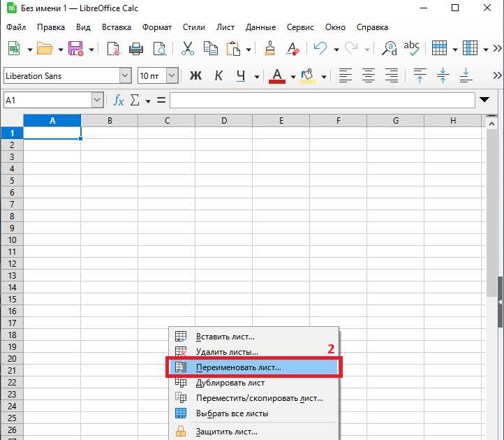Image resolution: width=504 pixels, height=440 pixels.
Task: Expand the Undo history dropdown arrow
Action: (x=336, y=50)
